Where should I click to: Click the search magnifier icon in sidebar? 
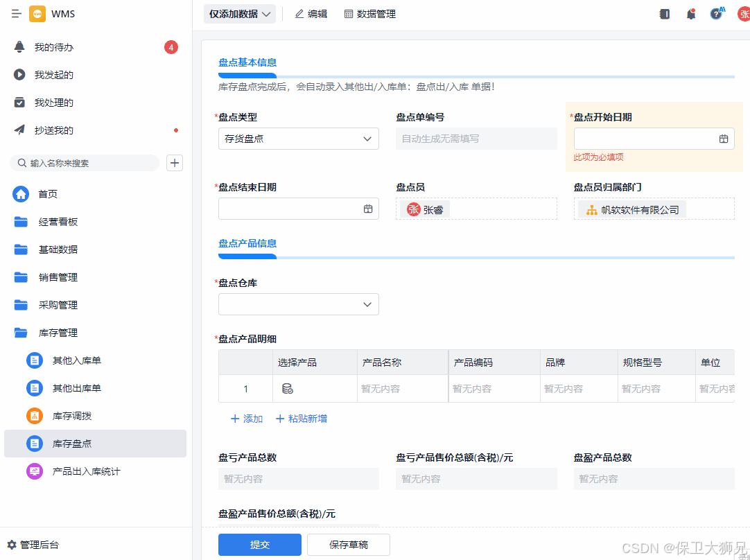tap(21, 163)
